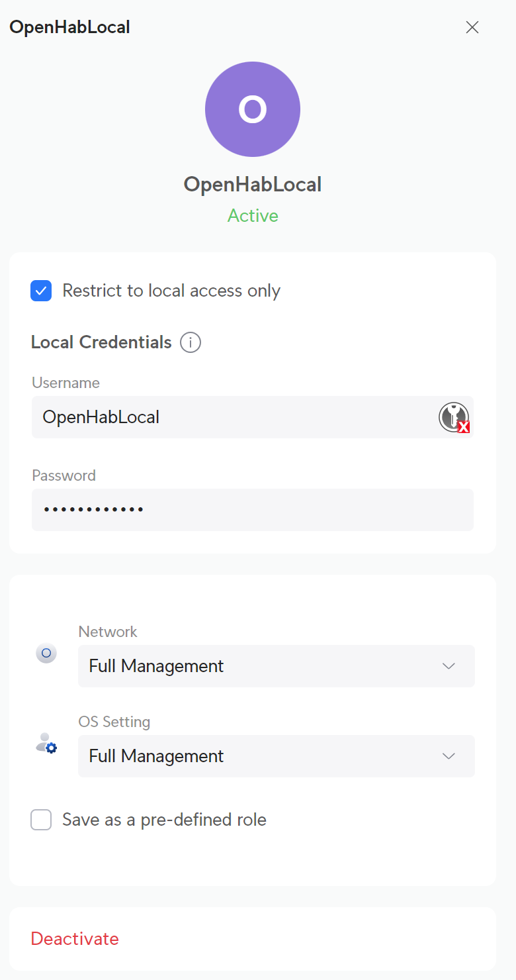Screen dimensions: 516x980
Task: Click the Network device icon
Action: click(46, 653)
